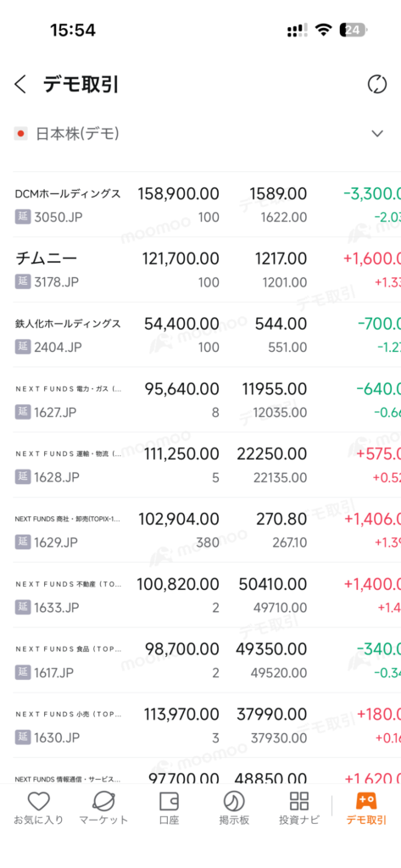Tap the Japan flag market selector
This screenshot has height=868, width=401.
pos(21,133)
